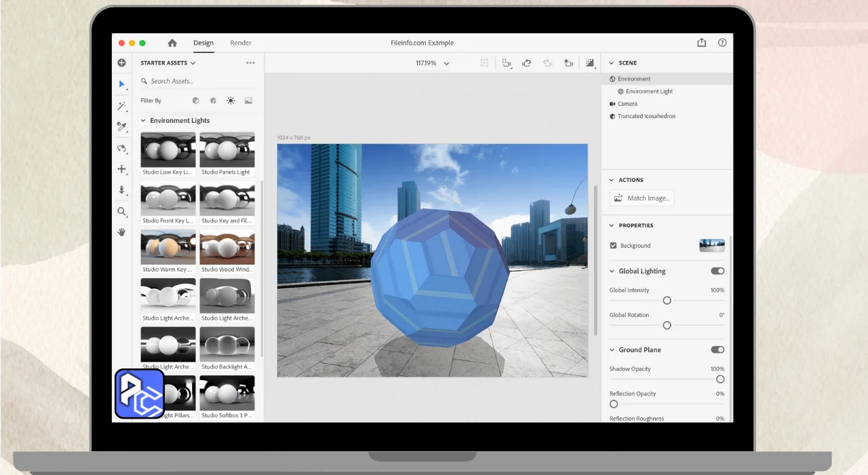This screenshot has width=868, height=475.
Task: Select the Magic Wand tool
Action: (x=122, y=106)
